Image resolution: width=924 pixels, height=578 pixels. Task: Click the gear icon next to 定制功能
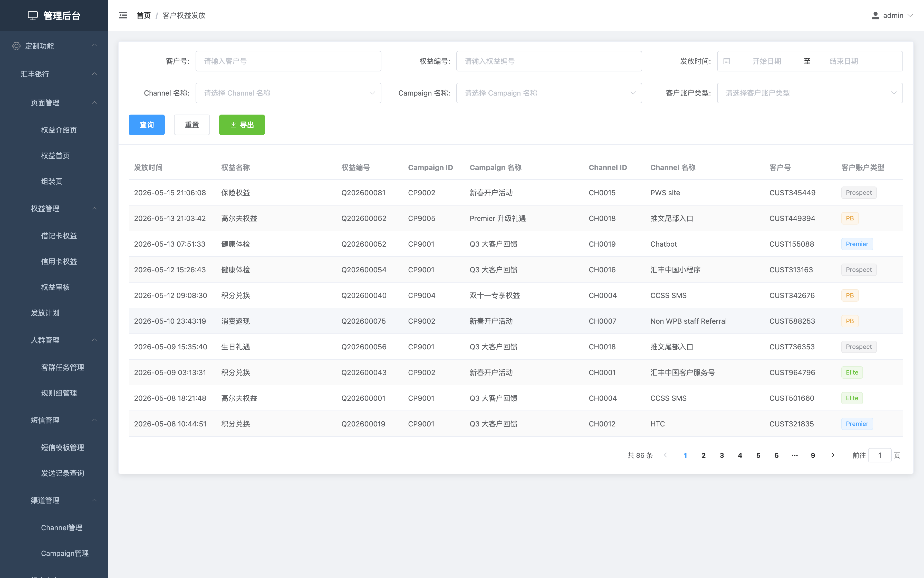pos(16,46)
